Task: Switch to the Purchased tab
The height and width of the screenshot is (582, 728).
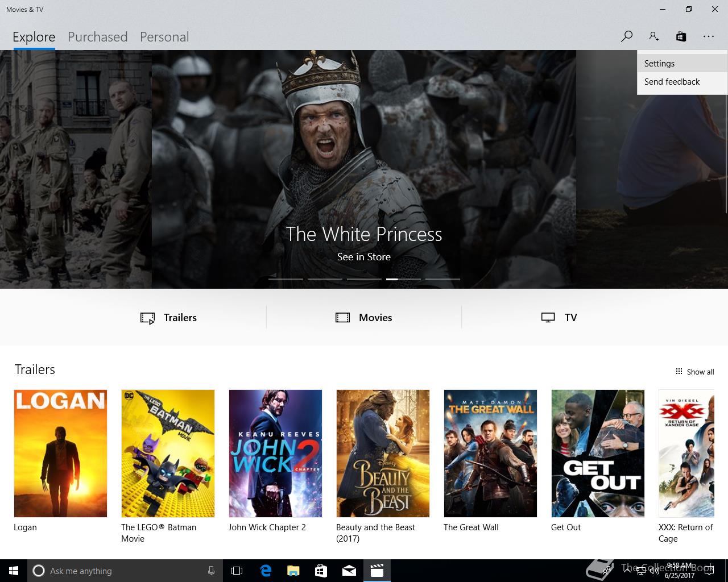Action: coord(97,37)
